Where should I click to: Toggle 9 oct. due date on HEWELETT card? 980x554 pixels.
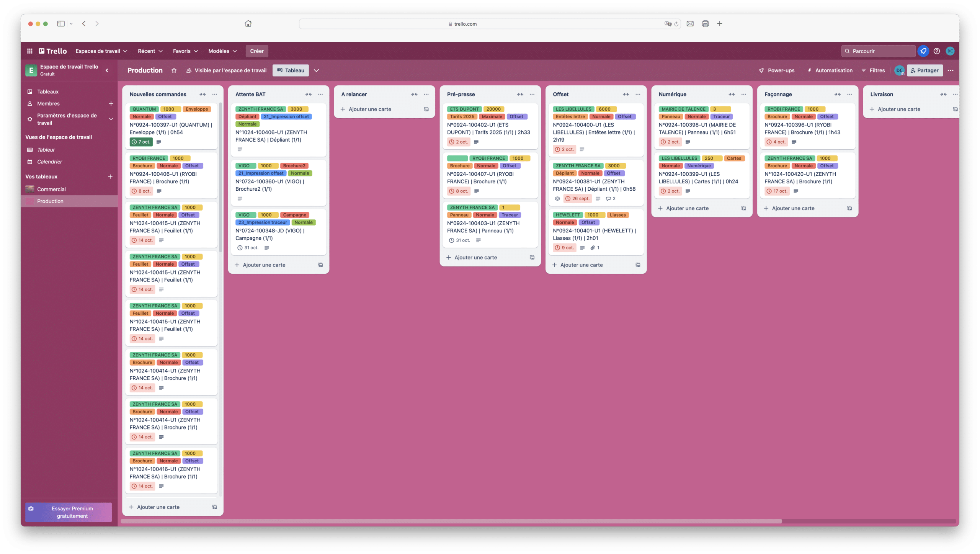565,248
